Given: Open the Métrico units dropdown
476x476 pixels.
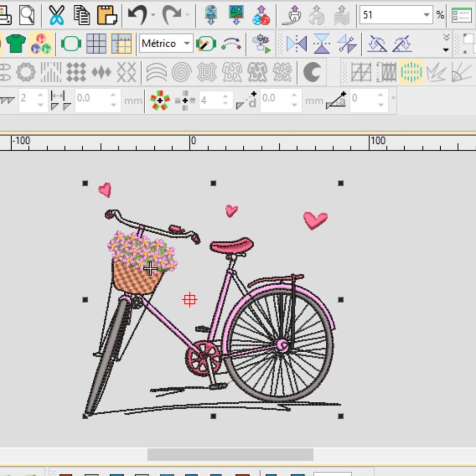Looking at the screenshot, I should coord(166,43).
